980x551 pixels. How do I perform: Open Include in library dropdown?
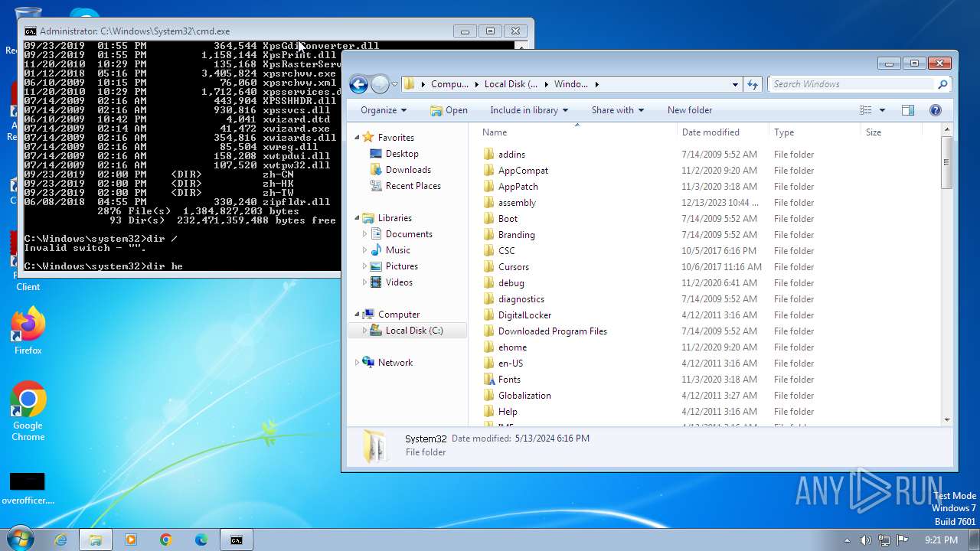click(x=529, y=110)
